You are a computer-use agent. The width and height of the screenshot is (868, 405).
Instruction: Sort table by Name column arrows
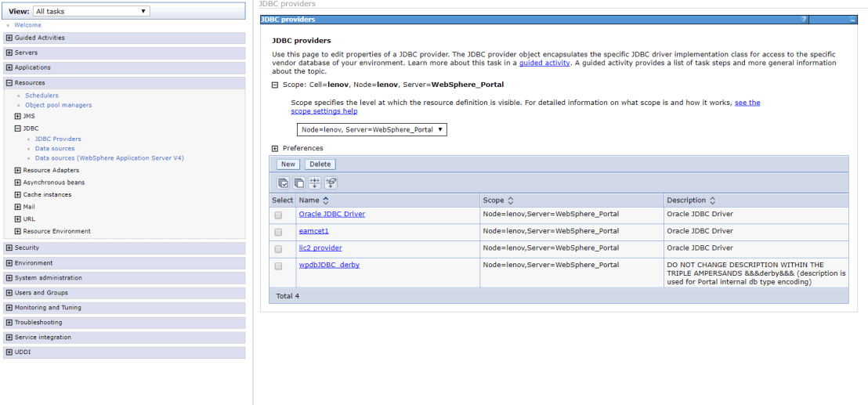coord(326,201)
